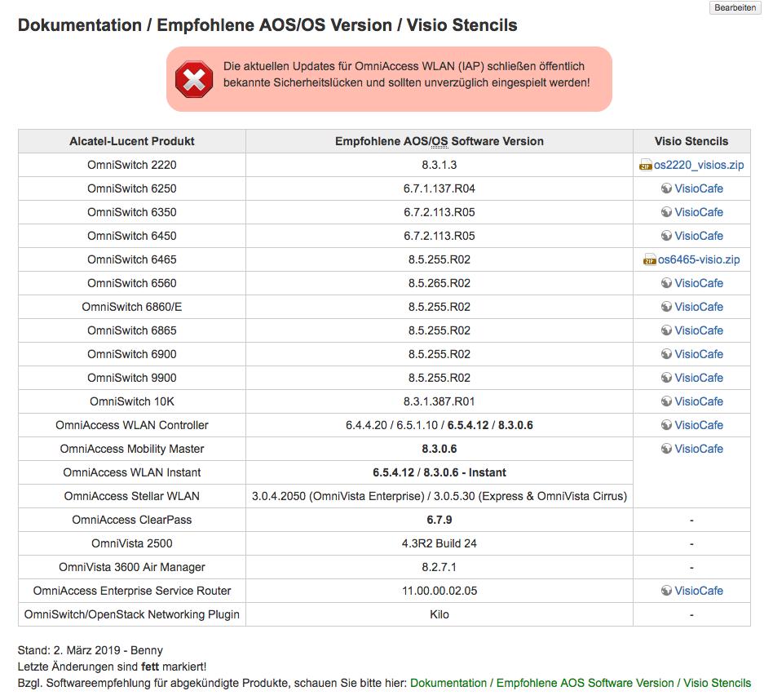
Task: Select the WLAN Controller version cell '6.4.4.20 / 6.5.1.10'
Action: click(440, 425)
